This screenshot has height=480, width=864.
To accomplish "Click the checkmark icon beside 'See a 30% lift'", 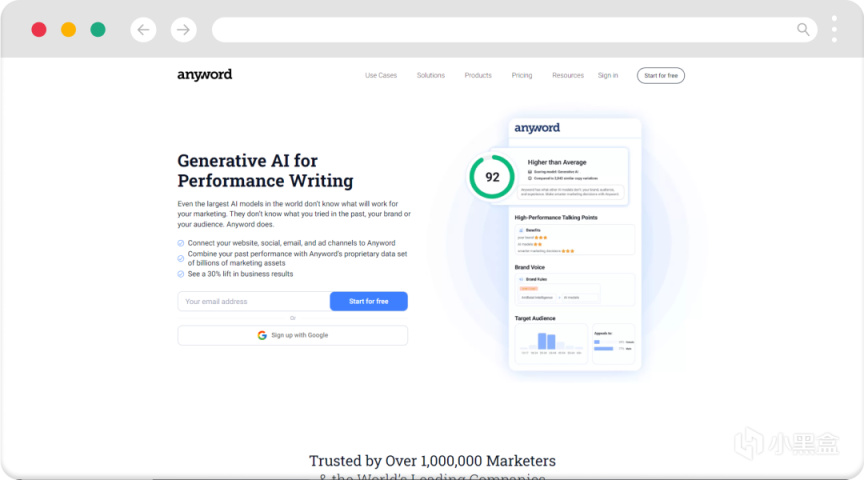I will [181, 274].
